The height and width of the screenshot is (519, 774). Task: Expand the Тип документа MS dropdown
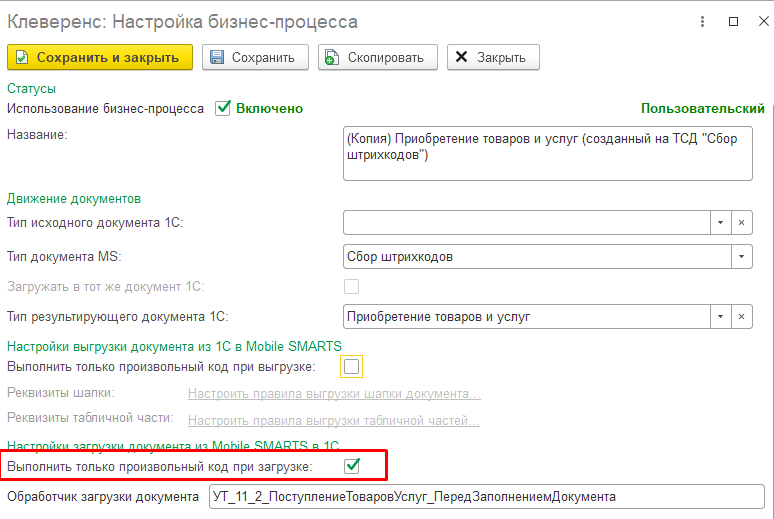[x=741, y=257]
